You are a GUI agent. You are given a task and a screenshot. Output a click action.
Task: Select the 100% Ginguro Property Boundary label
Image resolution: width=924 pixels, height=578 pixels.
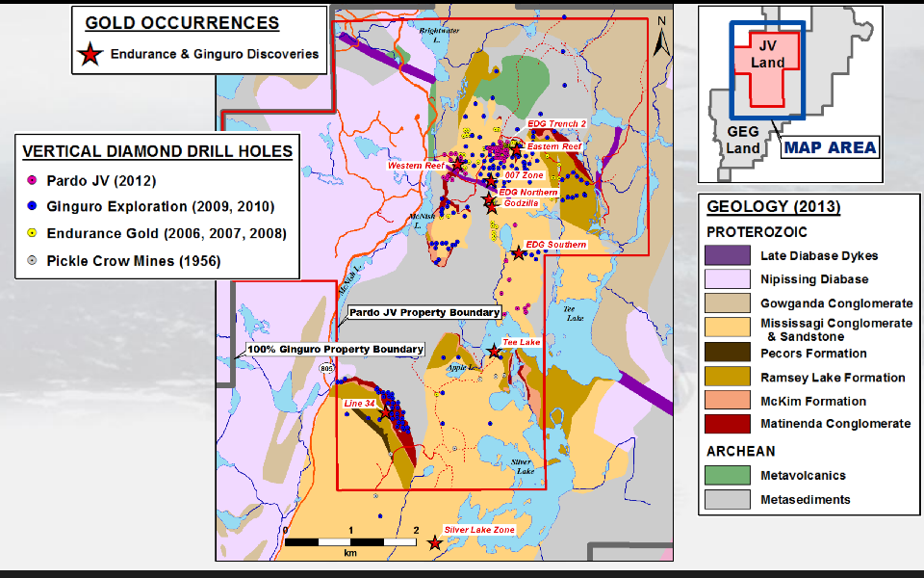pyautogui.click(x=335, y=349)
